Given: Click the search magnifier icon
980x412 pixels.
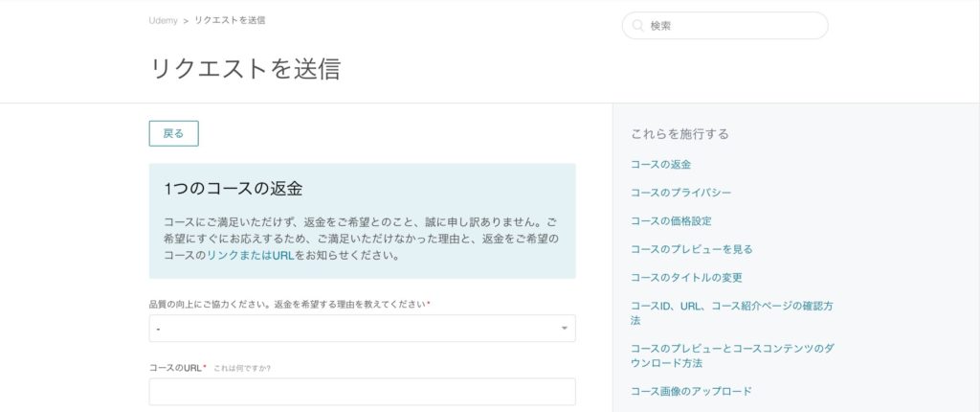Looking at the screenshot, I should click(637, 26).
